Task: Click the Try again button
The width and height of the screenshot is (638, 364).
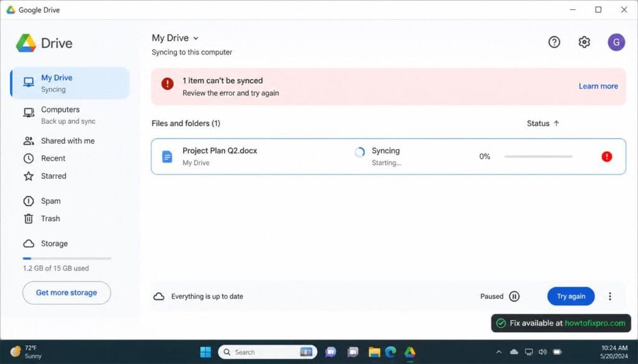Action: point(571,296)
